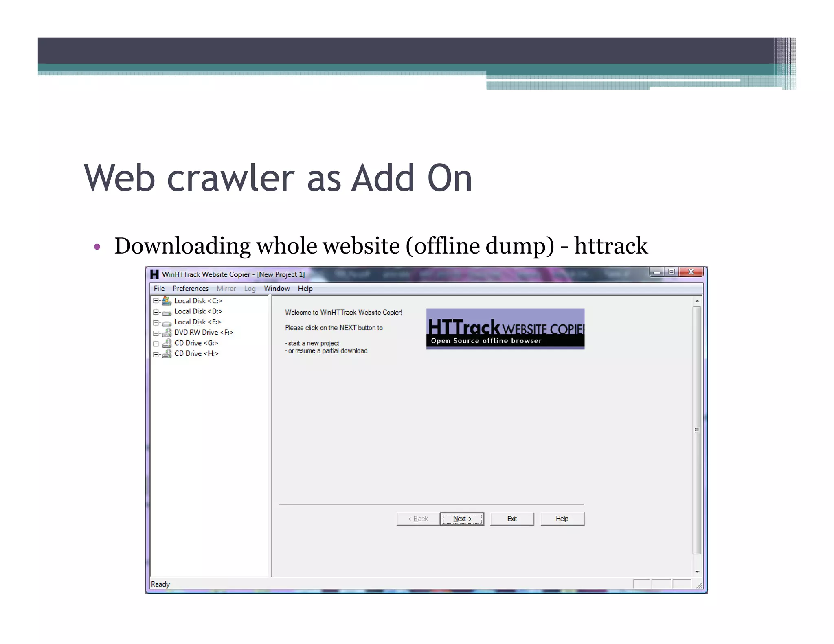Select DVD RW Drive <F:> tree label
This screenshot has height=644, width=834.
tap(204, 333)
